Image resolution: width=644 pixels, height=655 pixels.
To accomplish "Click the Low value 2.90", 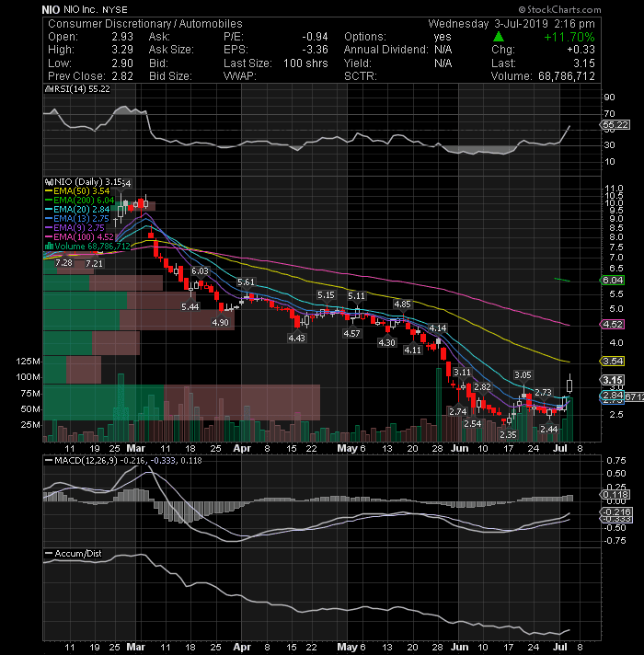I will (122, 63).
